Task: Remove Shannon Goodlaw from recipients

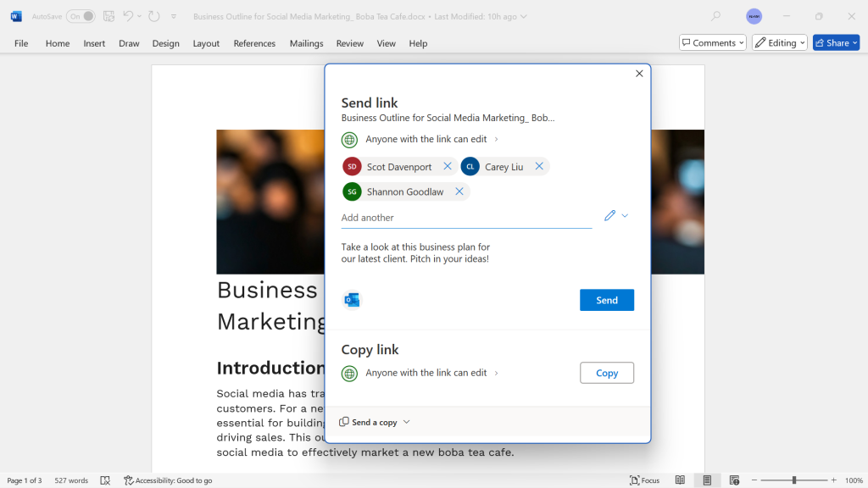Action: point(459,191)
